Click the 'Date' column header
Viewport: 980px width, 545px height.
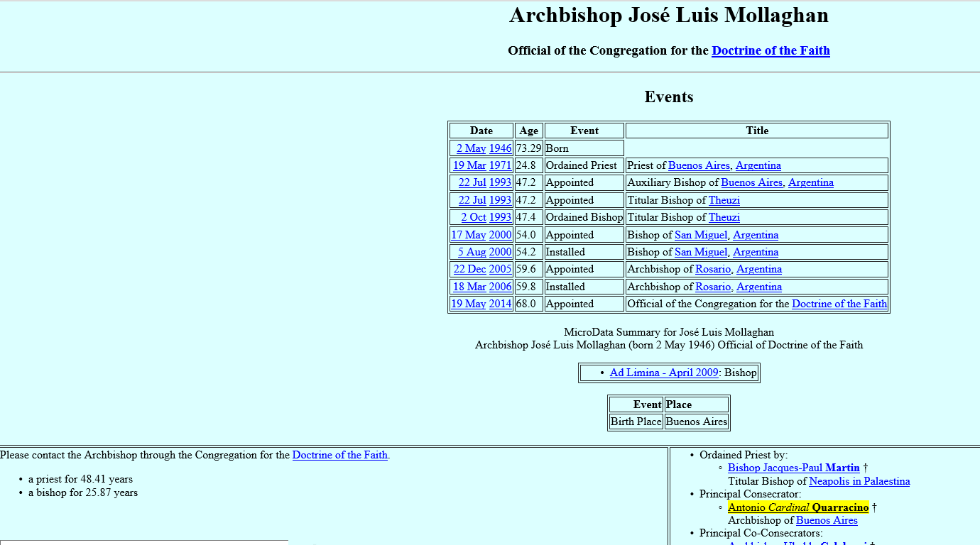(481, 131)
